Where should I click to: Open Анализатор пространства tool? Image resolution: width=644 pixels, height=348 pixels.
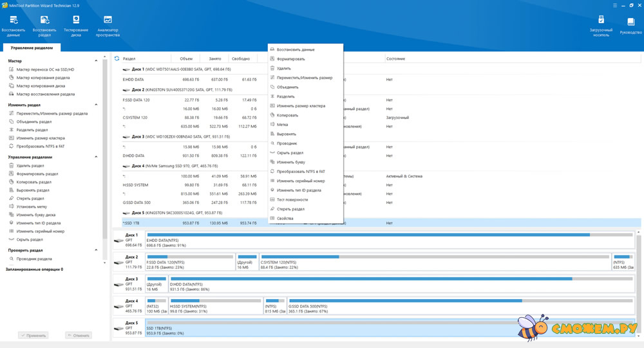click(x=108, y=26)
